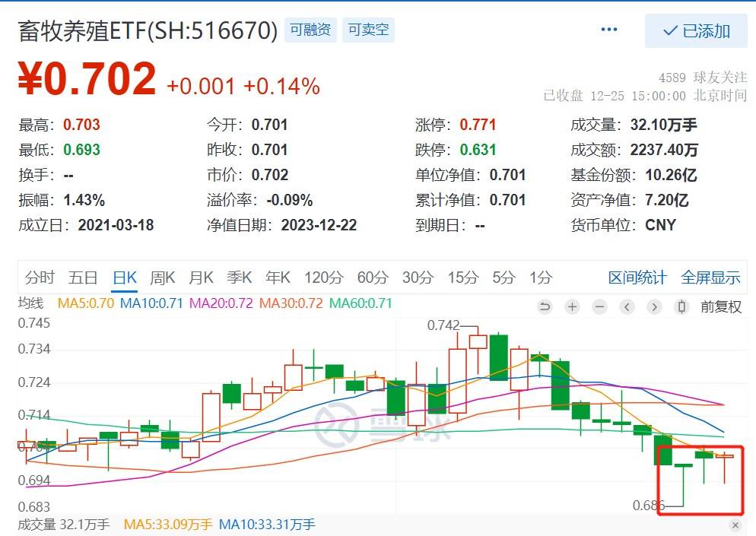The width and height of the screenshot is (756, 536).
Task: Select the candlestick display style icon
Action: click(681, 307)
